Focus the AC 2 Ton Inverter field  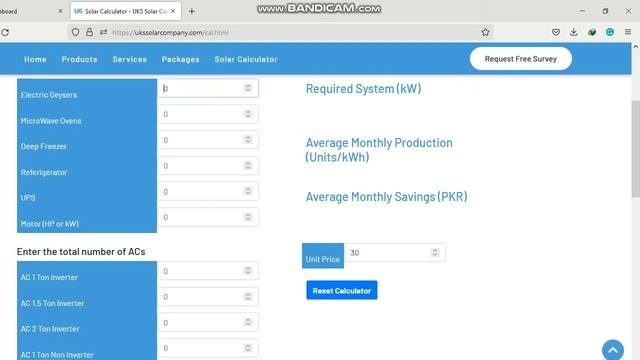[x=208, y=322]
